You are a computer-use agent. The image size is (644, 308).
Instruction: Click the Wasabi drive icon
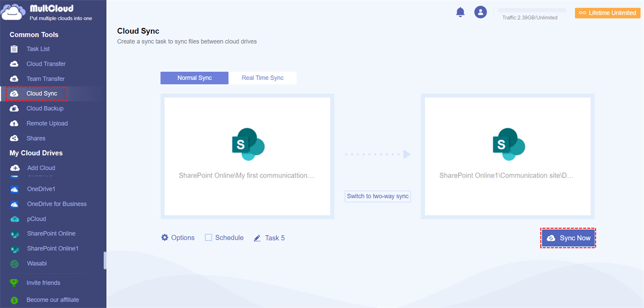coord(15,263)
